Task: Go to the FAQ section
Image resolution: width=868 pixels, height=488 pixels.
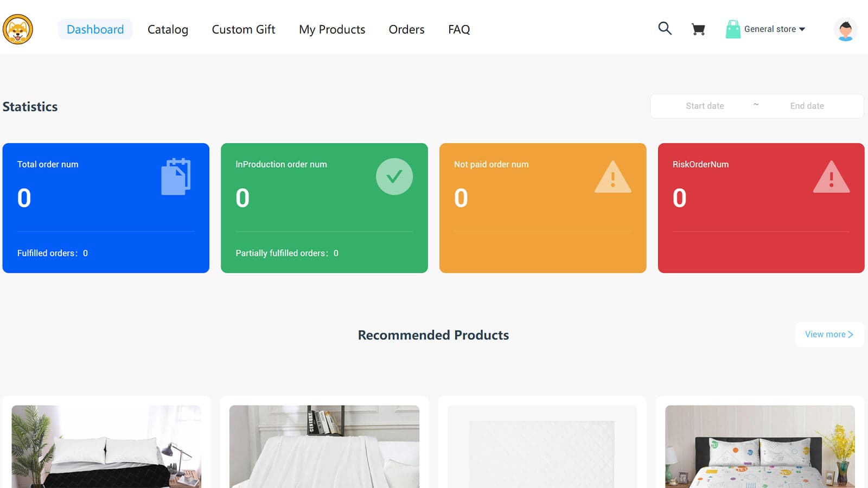Action: tap(458, 29)
